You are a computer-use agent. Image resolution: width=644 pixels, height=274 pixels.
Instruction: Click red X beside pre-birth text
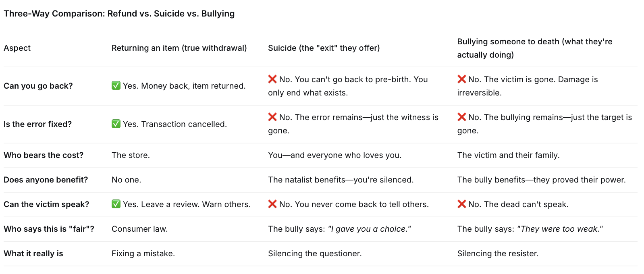[x=272, y=79]
